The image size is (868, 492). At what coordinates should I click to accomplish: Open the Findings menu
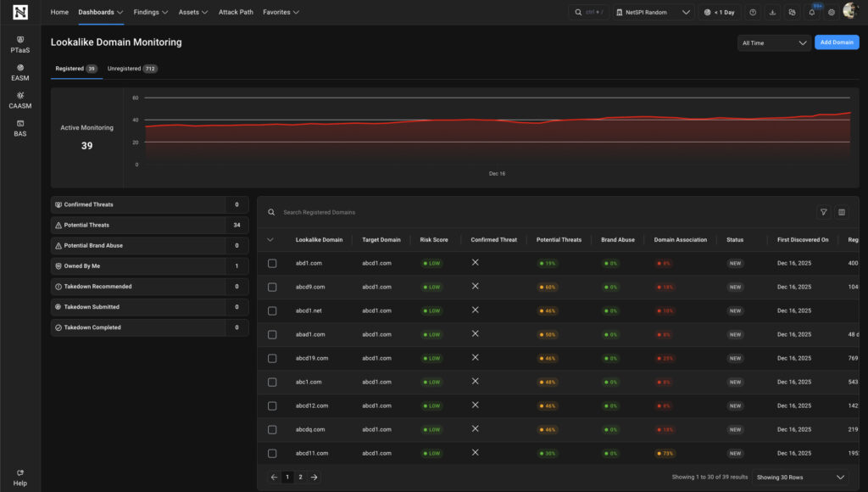(151, 13)
